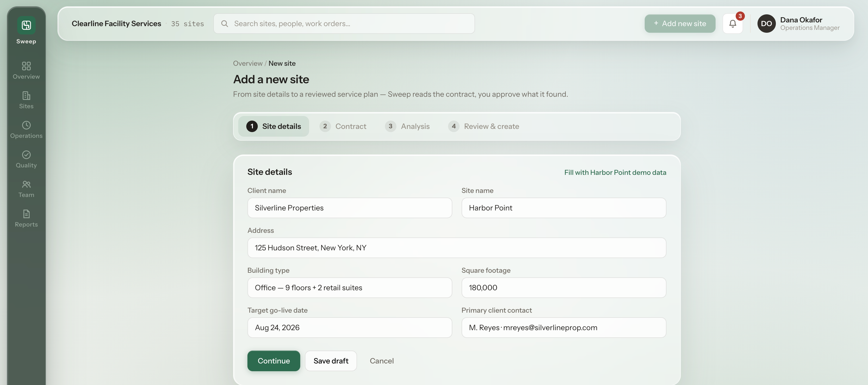Click the Cancel button
868x385 pixels.
pyautogui.click(x=381, y=361)
